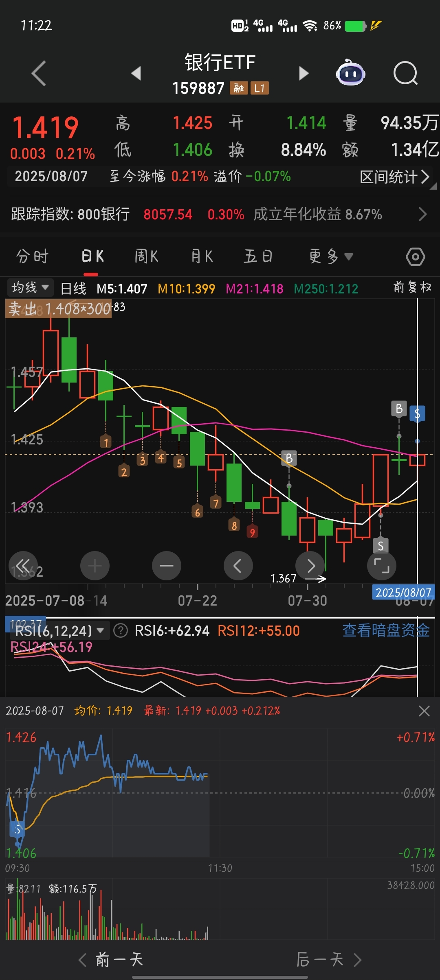
Task: Jump chart to earliest with double-left arrows
Action: pyautogui.click(x=23, y=566)
